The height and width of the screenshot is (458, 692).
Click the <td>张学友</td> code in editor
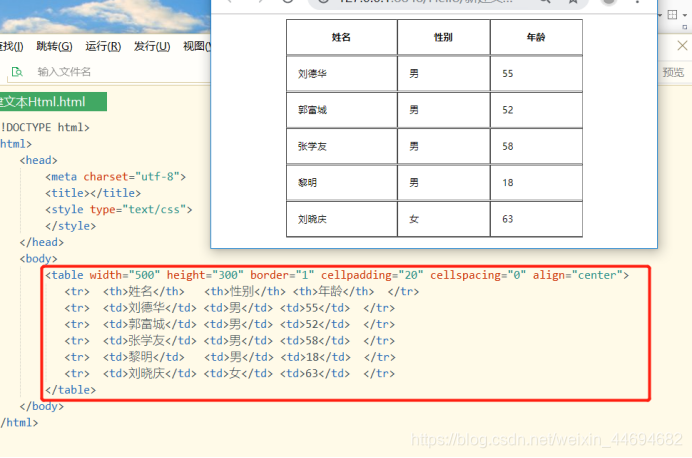pos(150,341)
